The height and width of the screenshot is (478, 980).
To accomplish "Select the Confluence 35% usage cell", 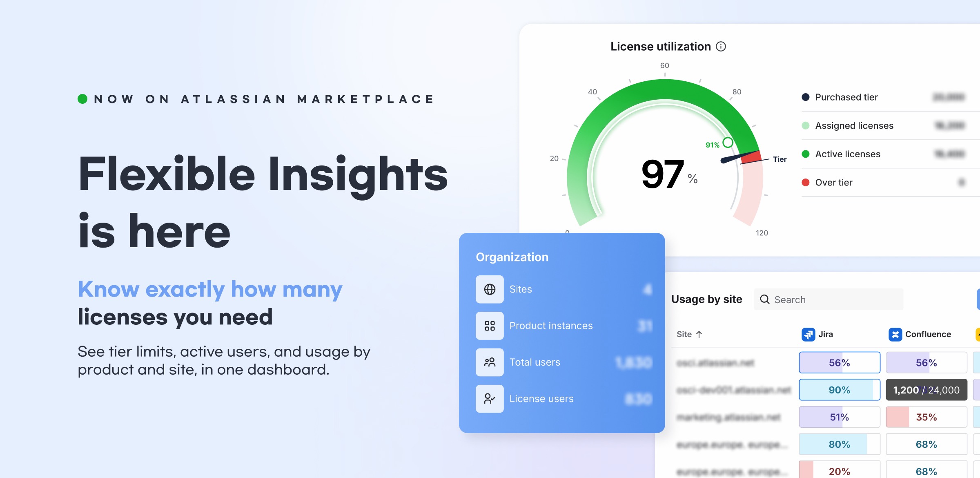I will 927,417.
